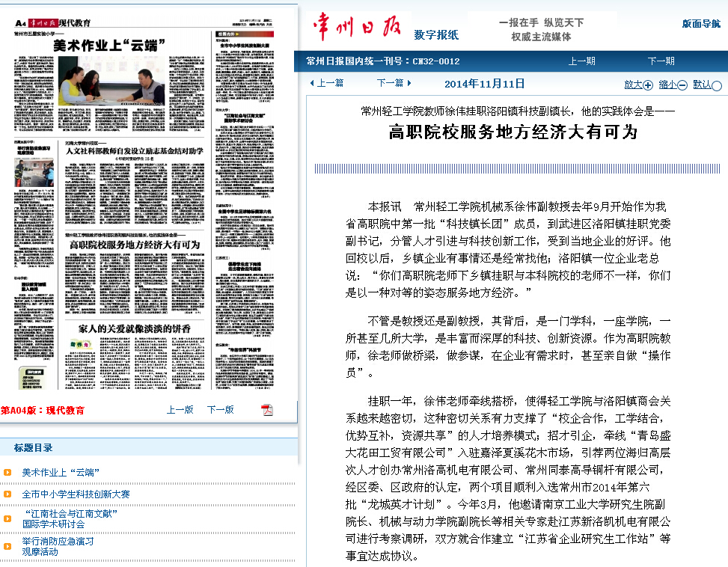Click the orange arrow beside 美术作业上"云端"
728x567 pixels.
(x=7, y=473)
